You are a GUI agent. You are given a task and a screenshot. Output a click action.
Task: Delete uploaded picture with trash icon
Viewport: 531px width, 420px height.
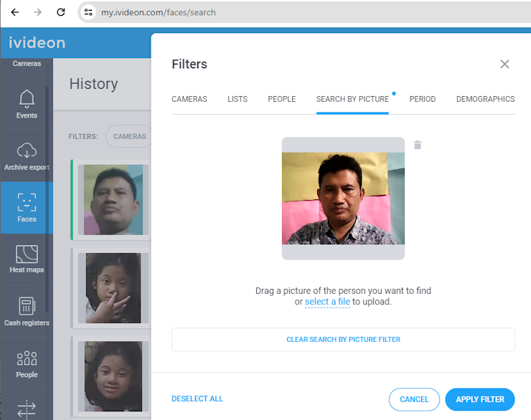tap(418, 145)
